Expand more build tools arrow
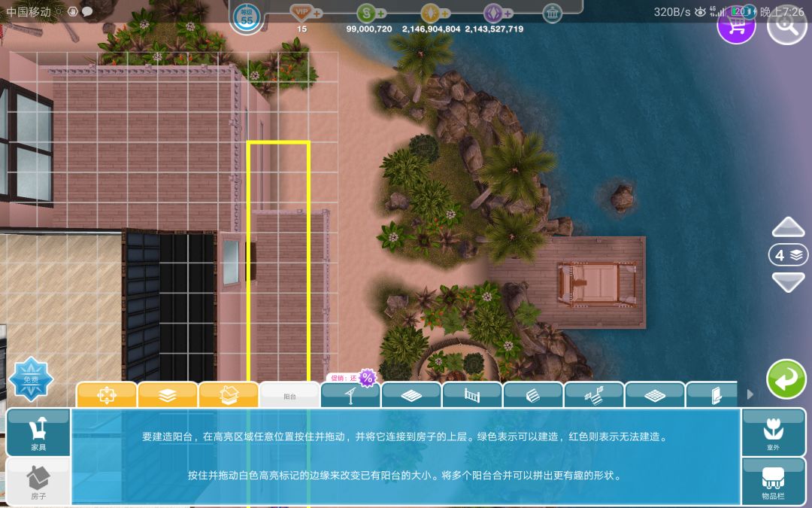The width and height of the screenshot is (812, 508). pos(750,394)
